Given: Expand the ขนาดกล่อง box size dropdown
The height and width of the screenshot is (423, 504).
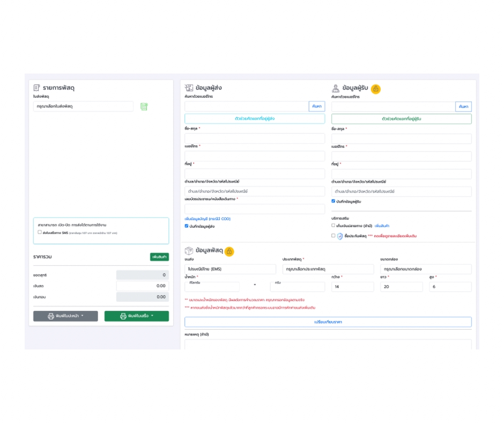Looking at the screenshot, I should (426, 269).
